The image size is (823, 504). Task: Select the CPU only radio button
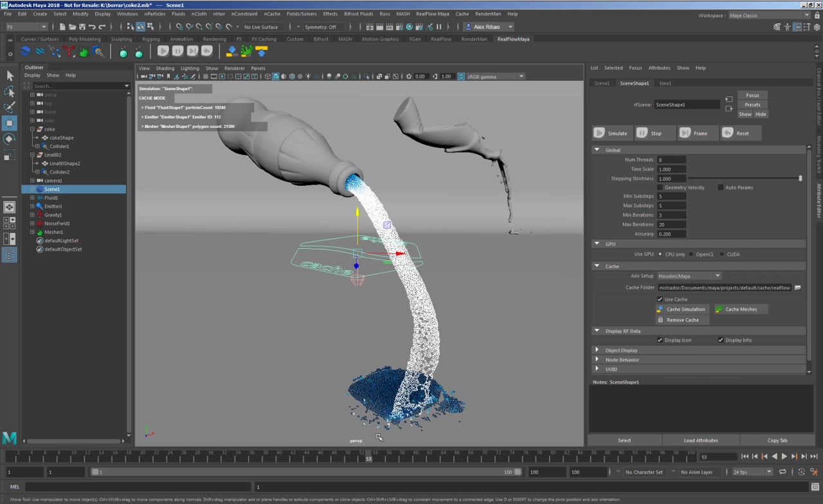pyautogui.click(x=660, y=255)
